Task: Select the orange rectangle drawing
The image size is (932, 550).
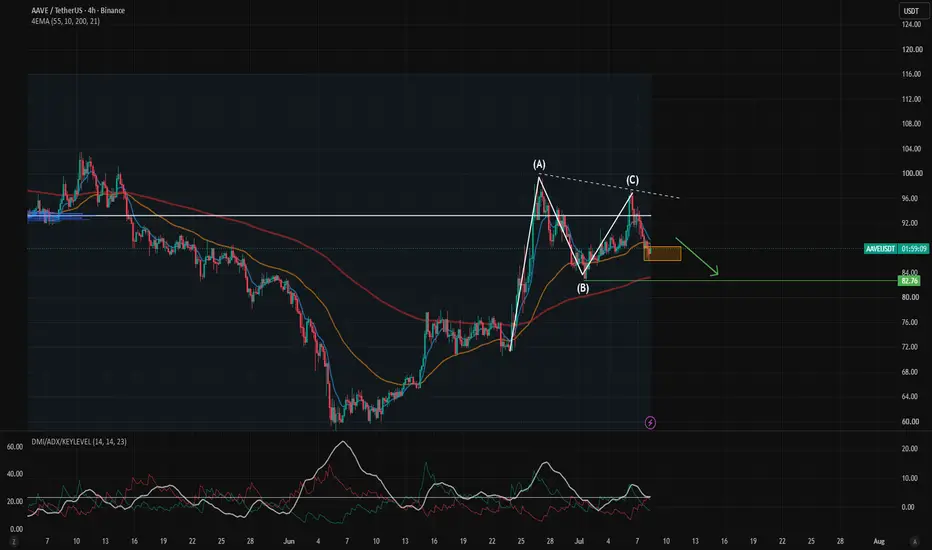Action: click(x=662, y=253)
